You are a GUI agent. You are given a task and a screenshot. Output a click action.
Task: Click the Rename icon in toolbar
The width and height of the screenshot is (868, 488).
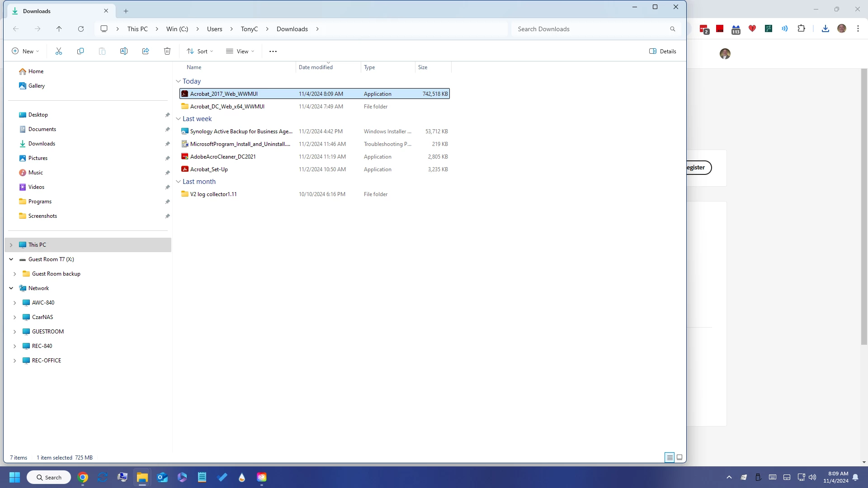click(124, 51)
